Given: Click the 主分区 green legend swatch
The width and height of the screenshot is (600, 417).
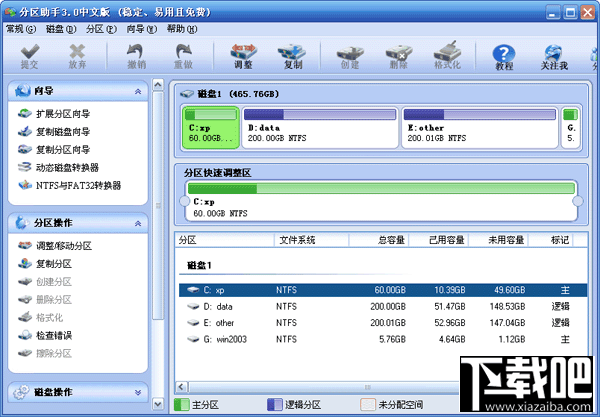Looking at the screenshot, I should [x=182, y=404].
